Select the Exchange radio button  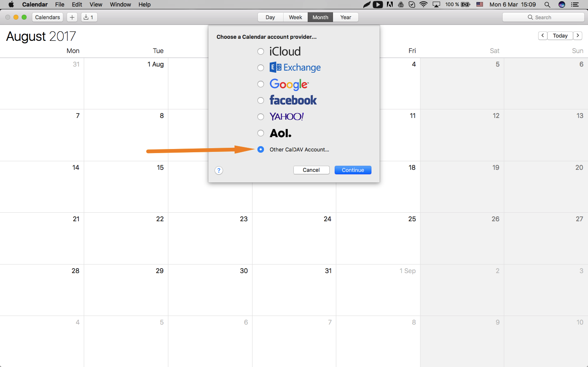click(261, 68)
